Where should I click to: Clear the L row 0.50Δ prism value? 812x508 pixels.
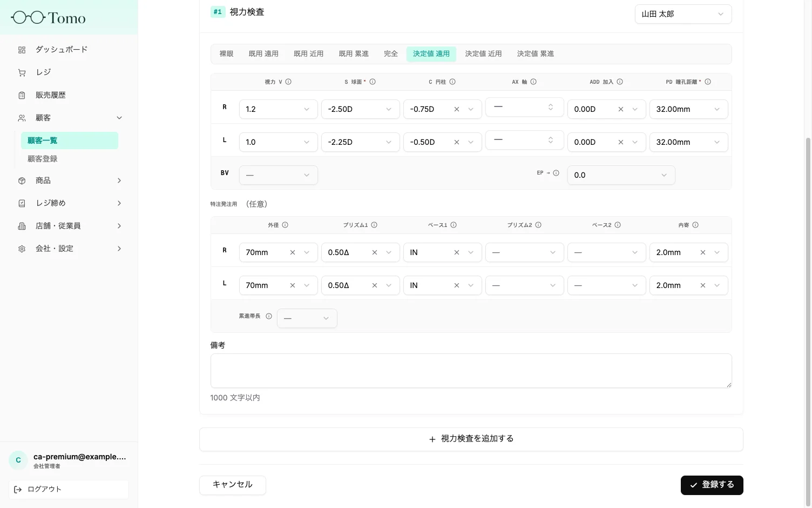click(x=375, y=285)
